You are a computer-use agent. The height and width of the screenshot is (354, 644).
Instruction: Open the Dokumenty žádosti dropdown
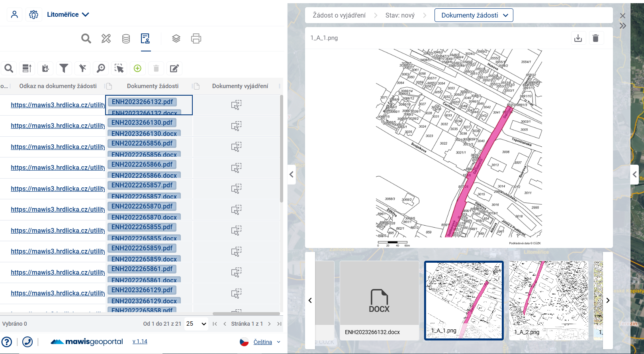point(474,15)
